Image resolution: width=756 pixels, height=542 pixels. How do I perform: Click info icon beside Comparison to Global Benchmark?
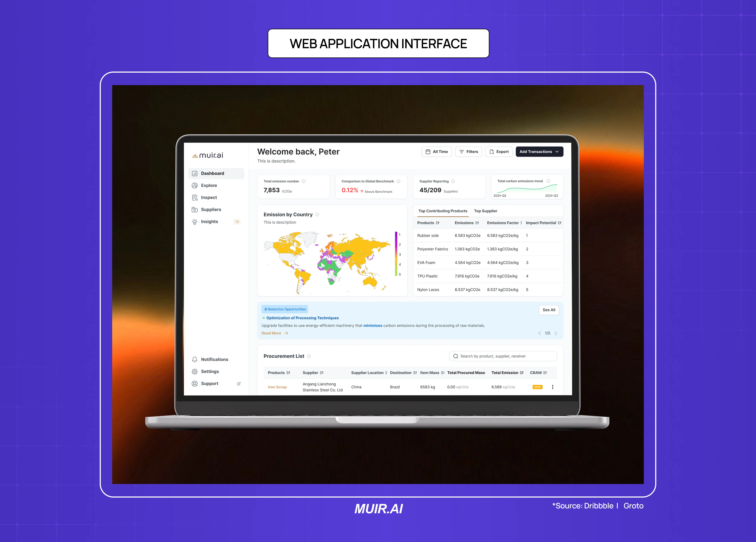click(x=398, y=181)
